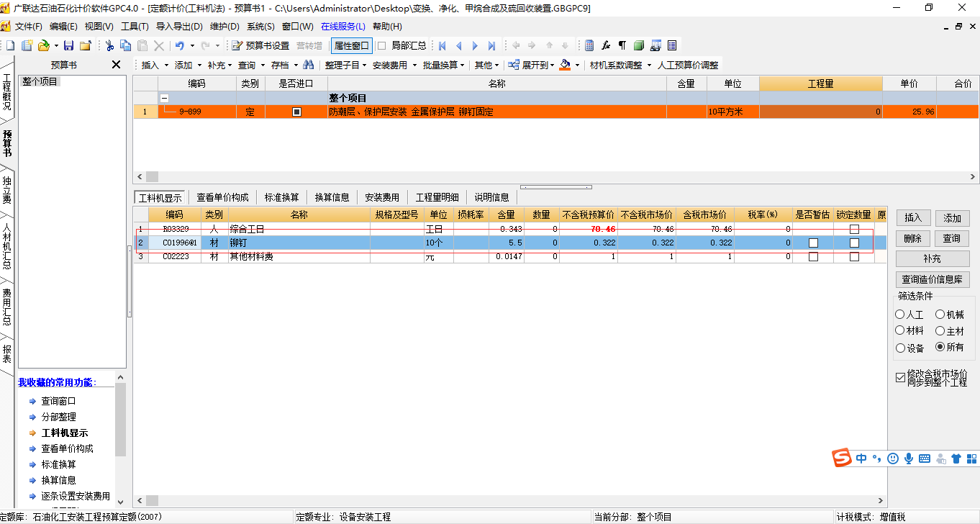Click the new project wizard icon
Screen dimensions: 980x524
27,45
